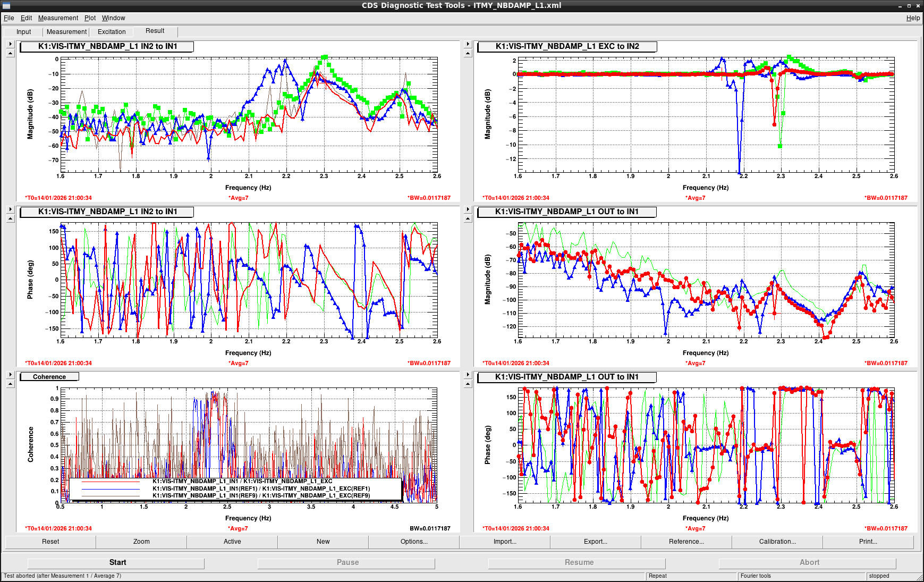Image resolution: width=924 pixels, height=582 pixels.
Task: Click the red legend line for IN1 / EXC
Action: (111, 482)
